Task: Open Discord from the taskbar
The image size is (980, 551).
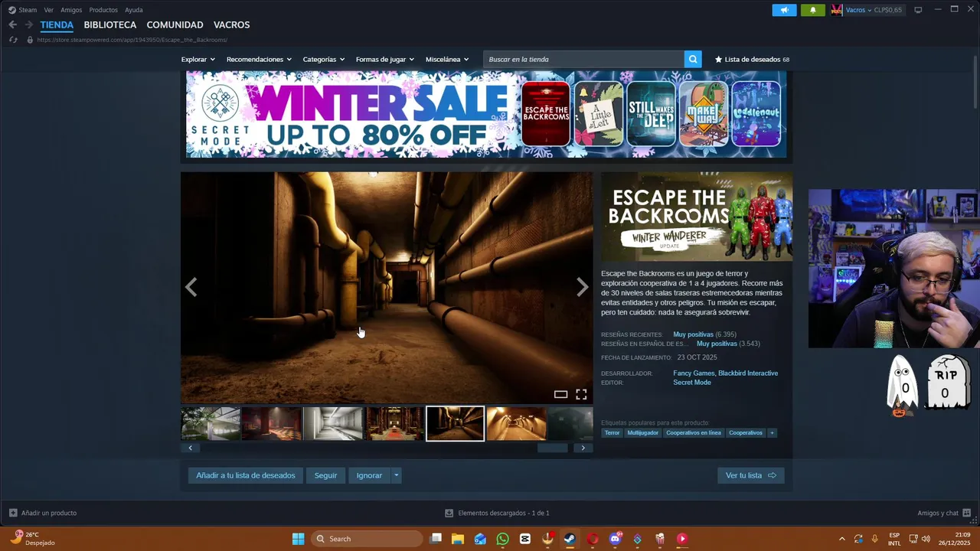Action: click(x=615, y=539)
